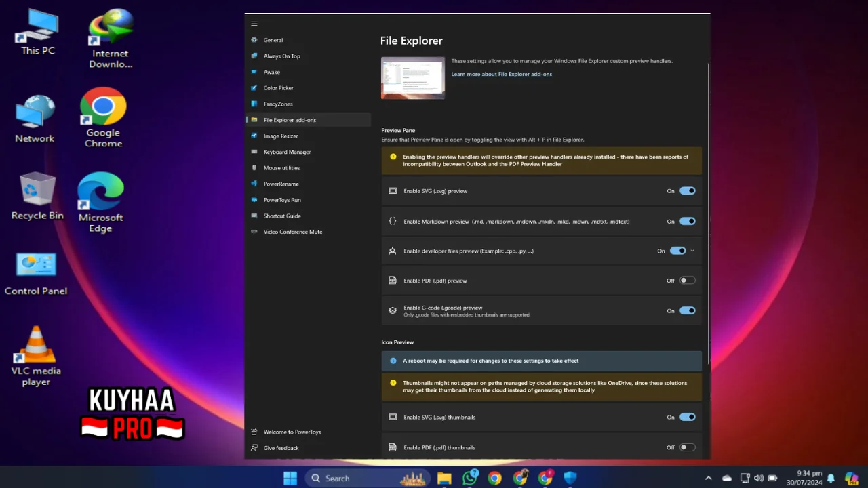Turn on Enable PDF (.pdf) preview
Image resolution: width=868 pixels, height=488 pixels.
tap(688, 281)
